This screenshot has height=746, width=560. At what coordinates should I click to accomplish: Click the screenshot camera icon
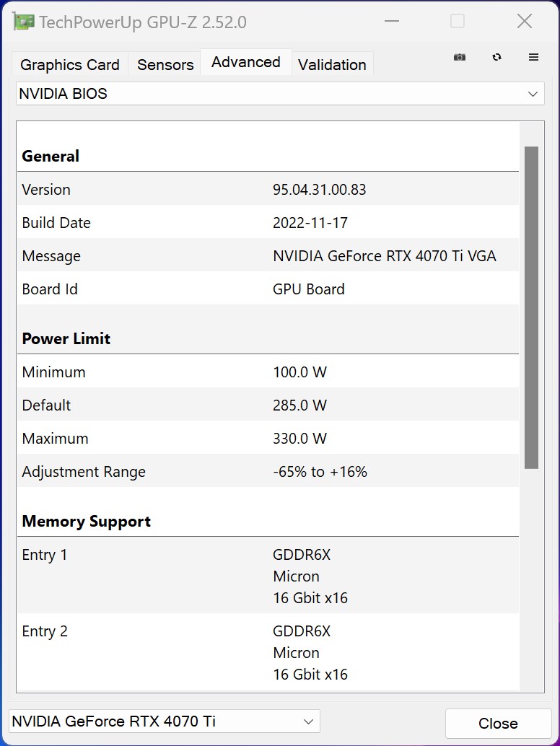[460, 58]
